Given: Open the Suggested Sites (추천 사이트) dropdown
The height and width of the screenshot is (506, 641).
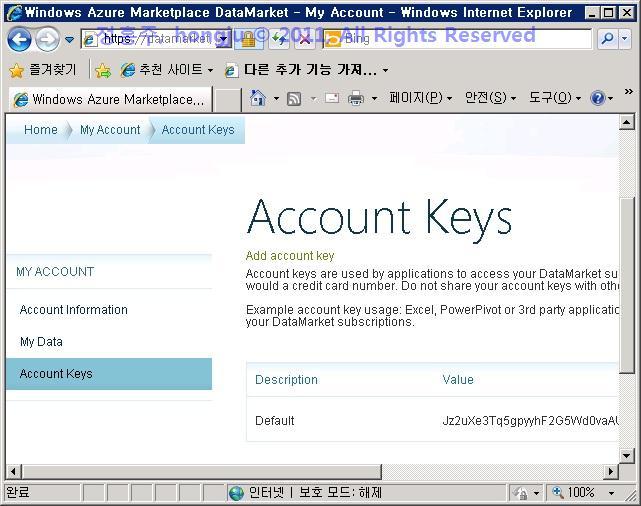Looking at the screenshot, I should pyautogui.click(x=167, y=70).
